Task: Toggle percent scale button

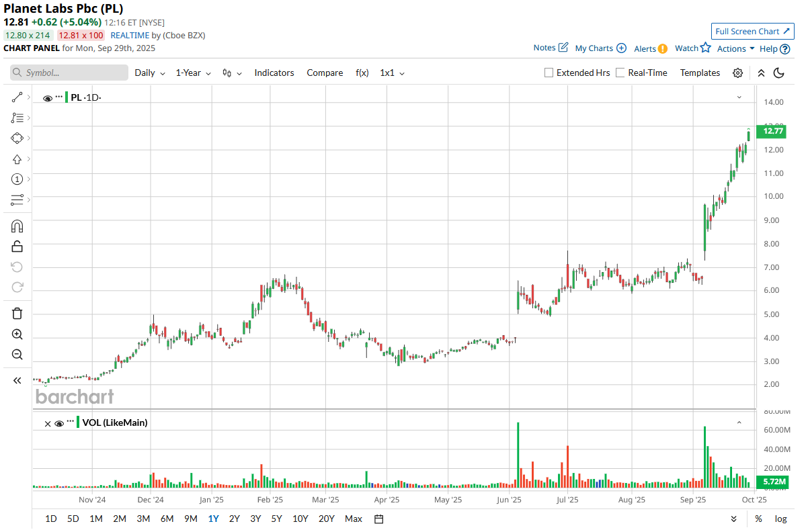Action: coord(758,519)
